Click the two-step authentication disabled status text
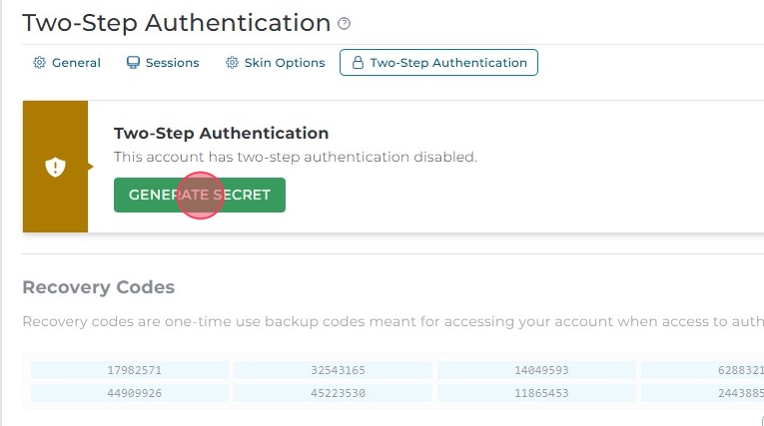The image size is (764, 426). tap(295, 157)
